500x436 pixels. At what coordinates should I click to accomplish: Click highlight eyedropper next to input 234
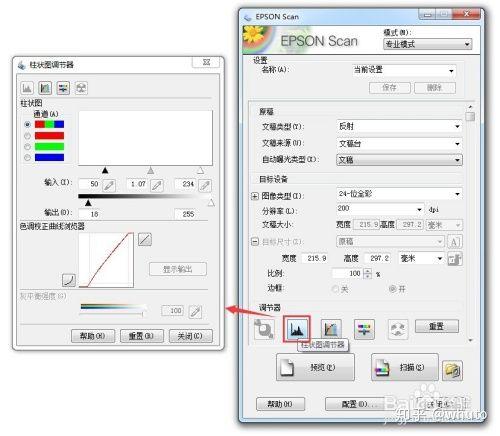click(205, 185)
